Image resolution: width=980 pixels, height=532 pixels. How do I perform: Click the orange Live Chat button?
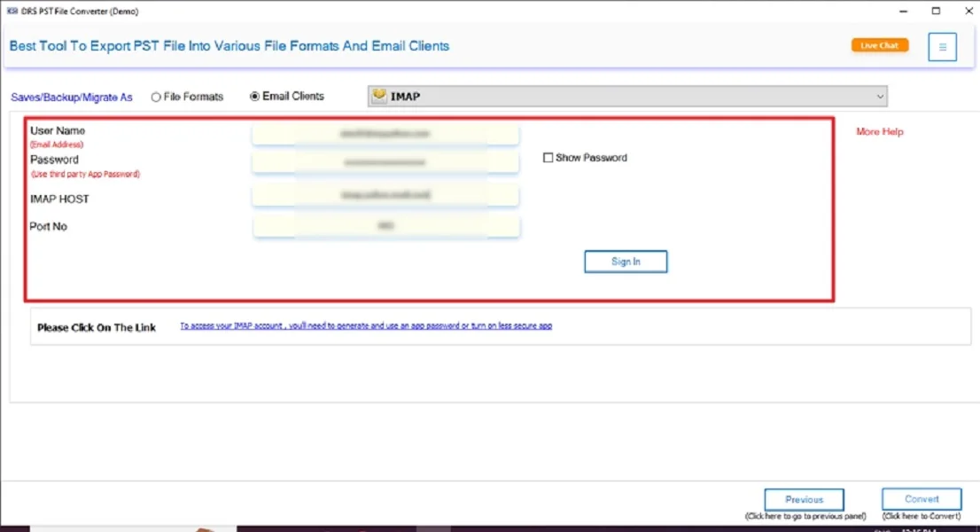click(879, 44)
